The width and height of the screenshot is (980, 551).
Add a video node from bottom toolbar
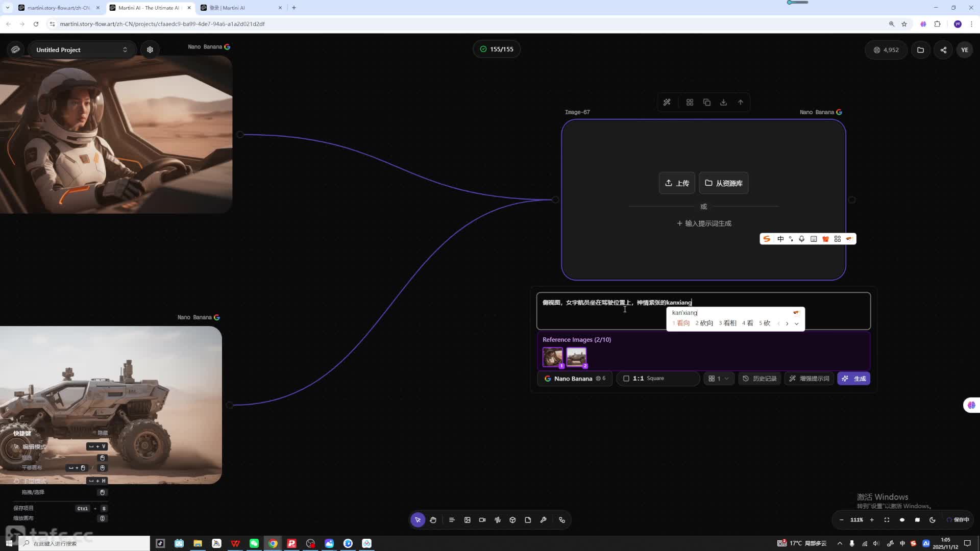[x=482, y=520]
